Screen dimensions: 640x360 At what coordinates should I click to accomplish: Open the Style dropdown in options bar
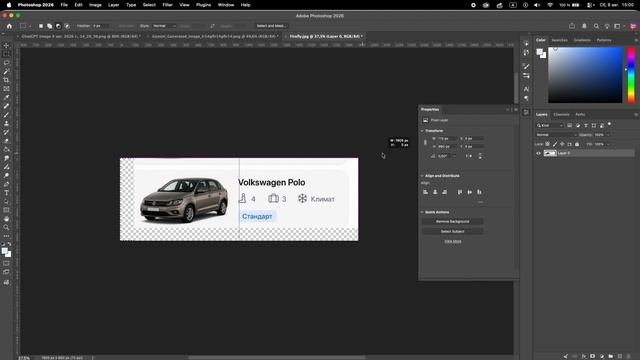[164, 26]
